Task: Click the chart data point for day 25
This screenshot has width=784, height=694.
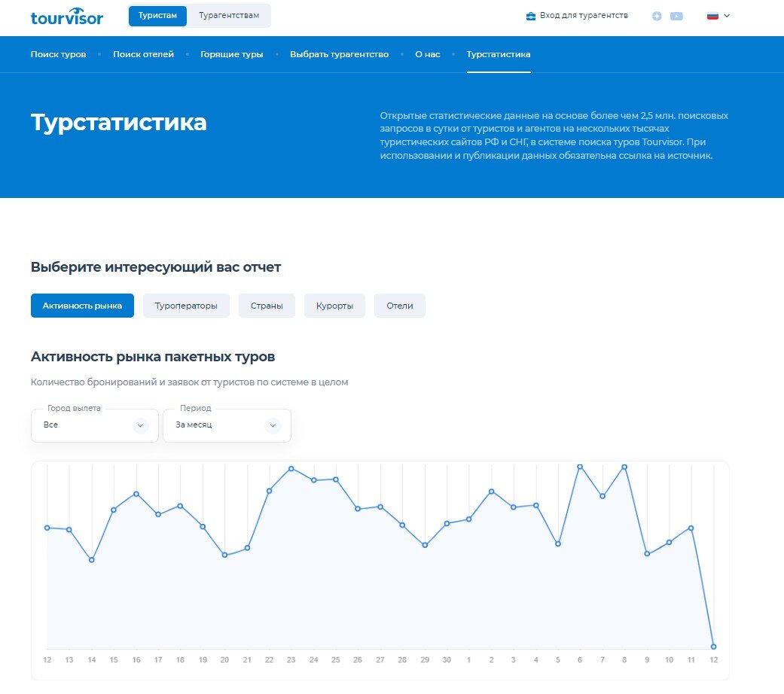Action: 335,479
